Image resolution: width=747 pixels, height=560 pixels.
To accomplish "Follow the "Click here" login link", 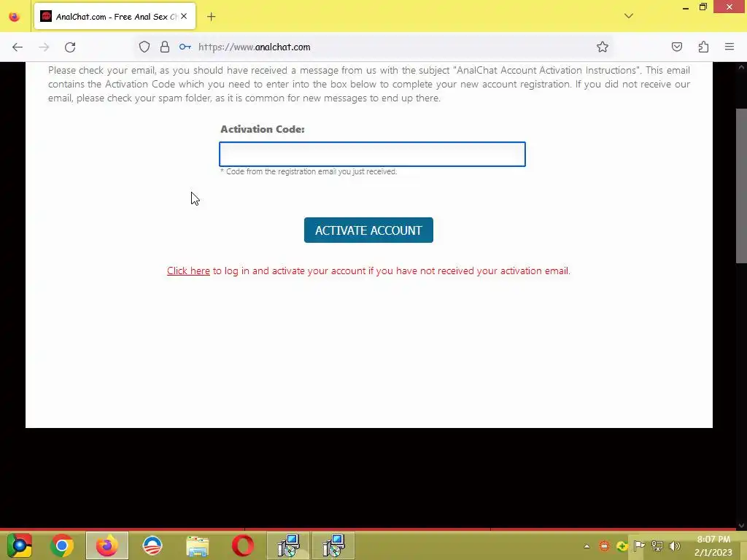I will 188,271.
